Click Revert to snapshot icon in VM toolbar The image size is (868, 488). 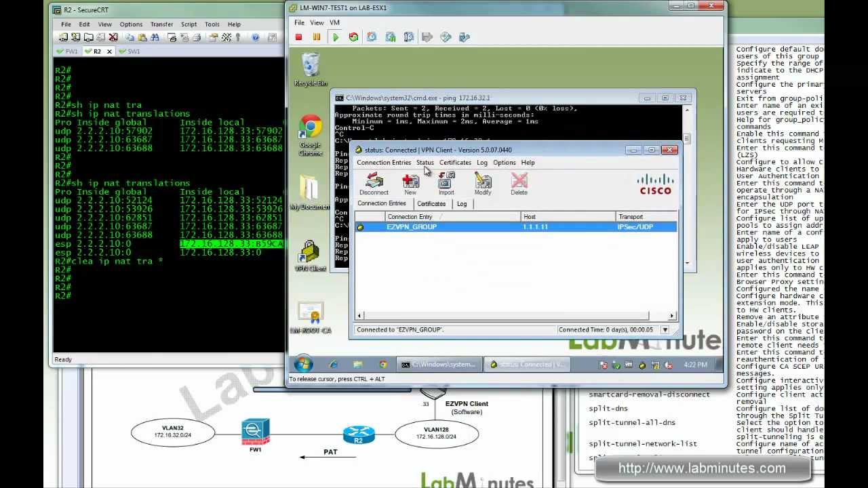point(390,37)
